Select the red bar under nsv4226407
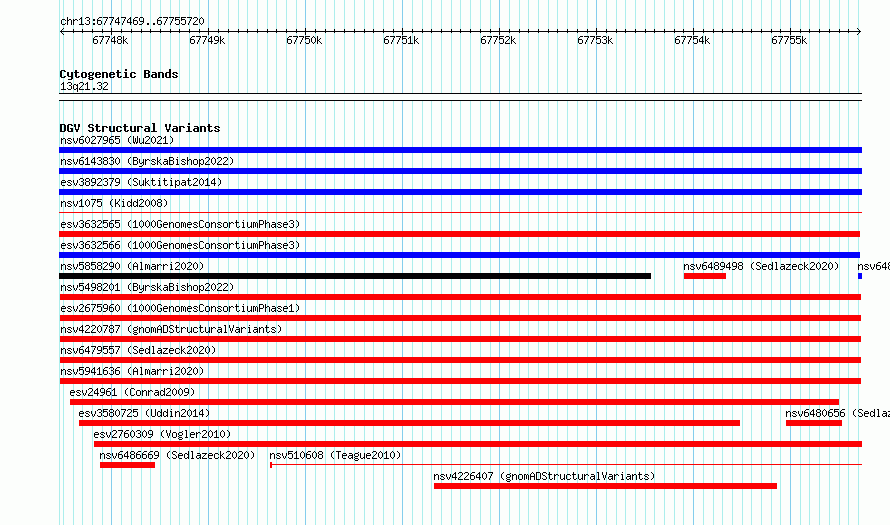 pyautogui.click(x=605, y=486)
